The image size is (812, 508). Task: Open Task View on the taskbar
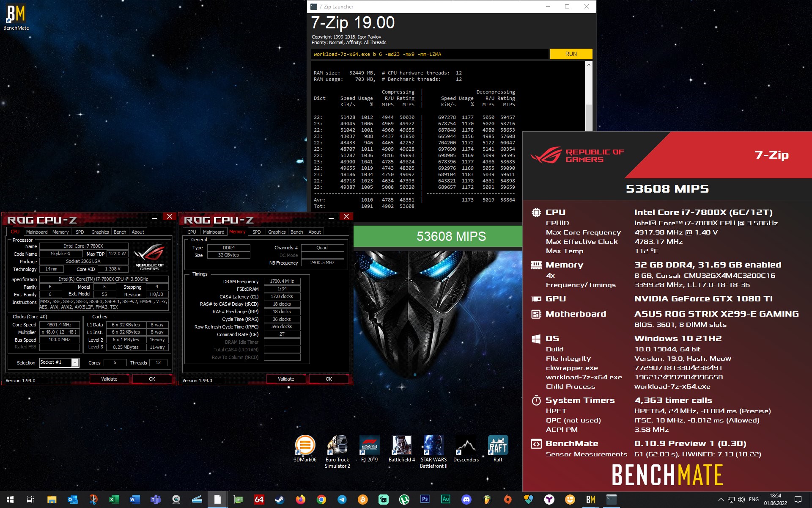(30, 500)
